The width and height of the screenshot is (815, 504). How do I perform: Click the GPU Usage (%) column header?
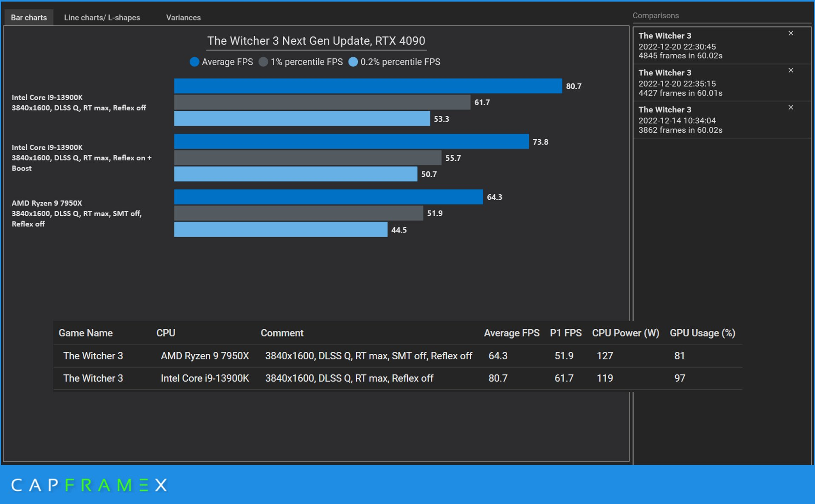coord(703,333)
